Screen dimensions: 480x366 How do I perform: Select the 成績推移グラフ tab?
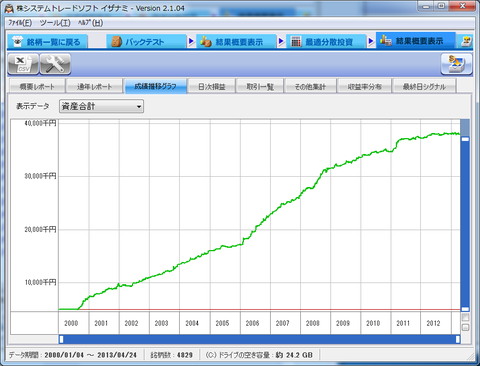pos(155,86)
